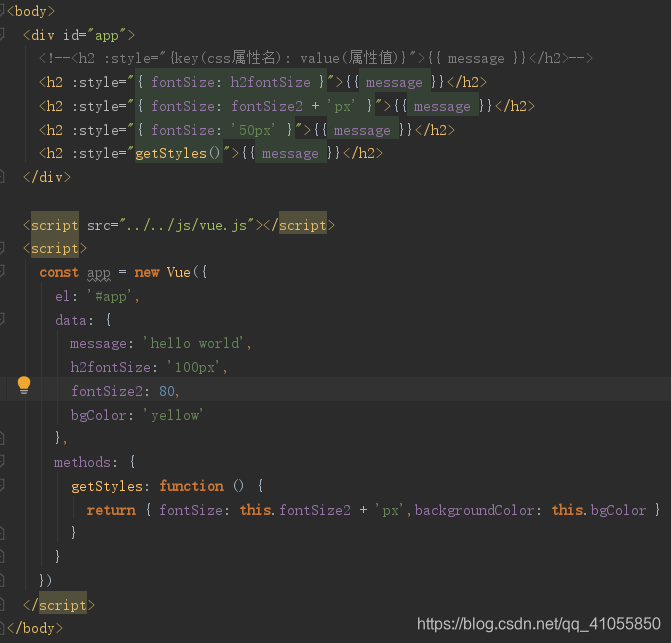
Task: Click the closing </script> tag
Action: [x=59, y=605]
